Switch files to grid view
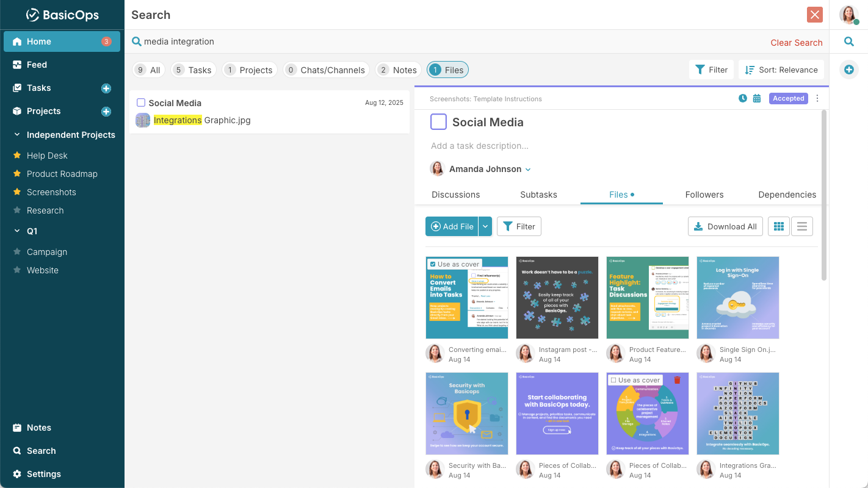 [778, 226]
